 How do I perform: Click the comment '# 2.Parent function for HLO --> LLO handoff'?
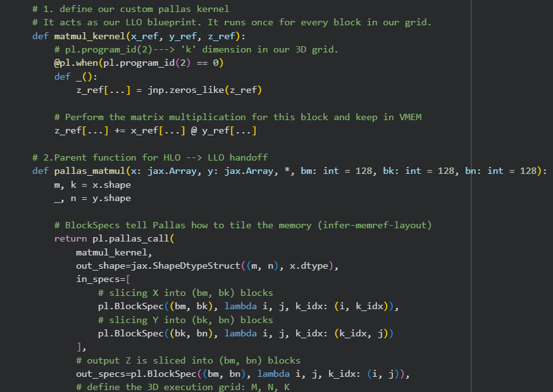pyautogui.click(x=150, y=157)
